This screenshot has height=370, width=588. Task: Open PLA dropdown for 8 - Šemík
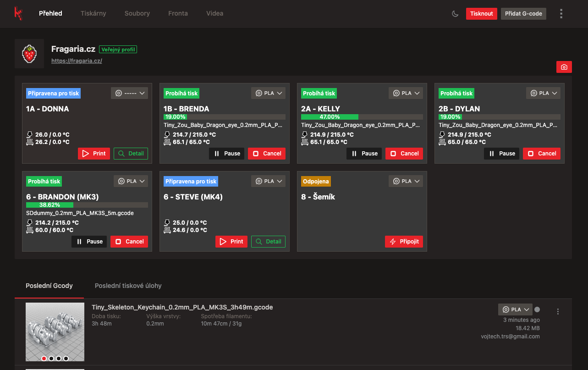(406, 181)
